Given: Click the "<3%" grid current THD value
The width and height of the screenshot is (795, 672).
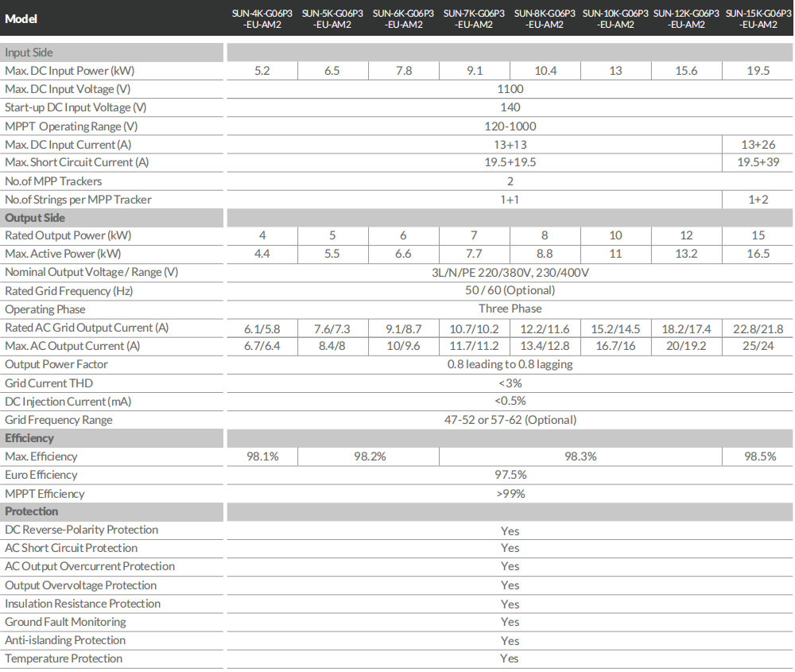Looking at the screenshot, I should point(510,383).
